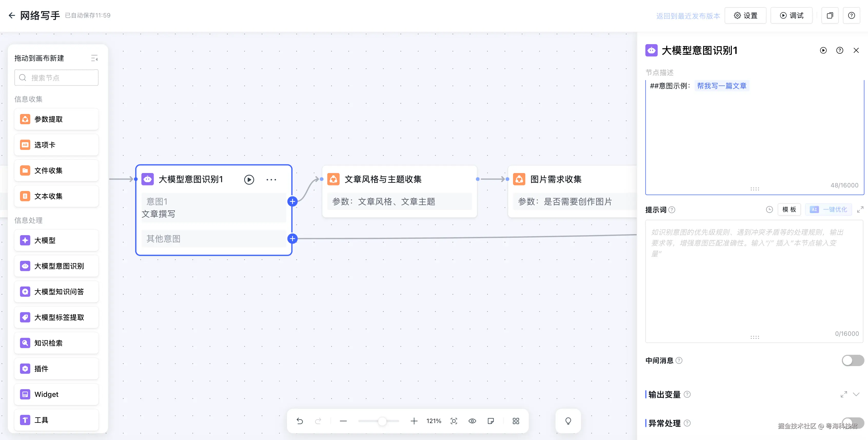Toggle the eye preview icon in bottom toolbar
Image resolution: width=868 pixels, height=440 pixels.
(x=472, y=421)
